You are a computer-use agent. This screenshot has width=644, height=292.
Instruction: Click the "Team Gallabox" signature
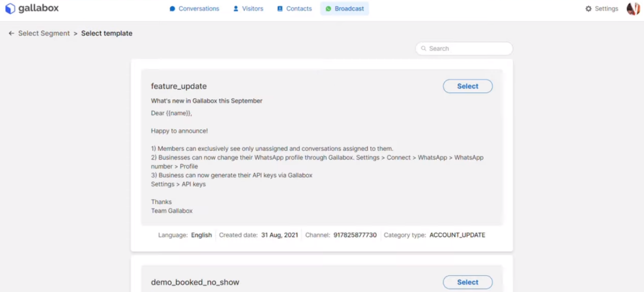click(x=172, y=211)
